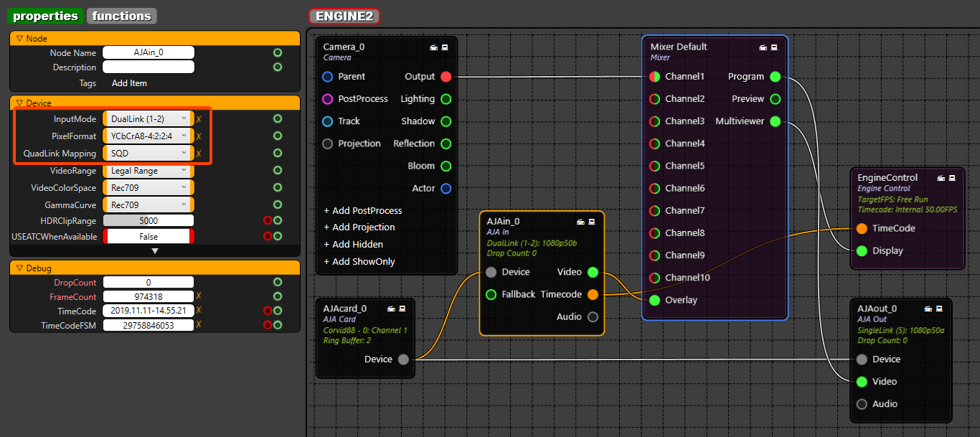The width and height of the screenshot is (980, 437).
Task: Select the ENGINE2 tab
Action: pos(344,16)
